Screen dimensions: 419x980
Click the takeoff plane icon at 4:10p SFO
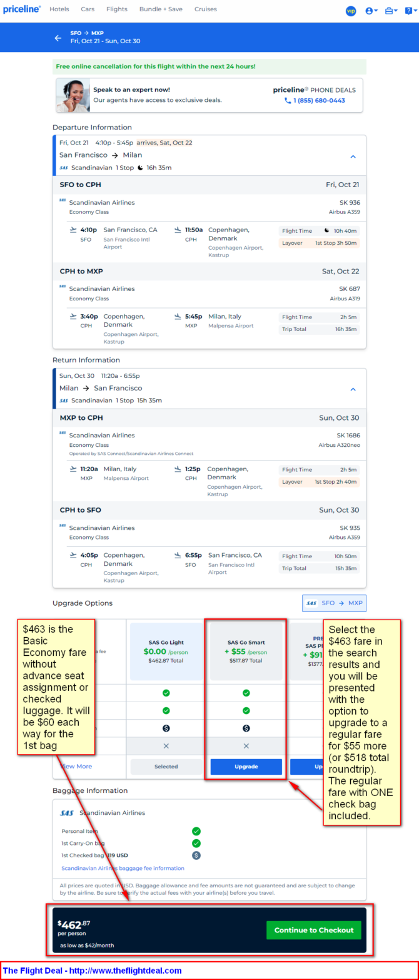(x=74, y=230)
